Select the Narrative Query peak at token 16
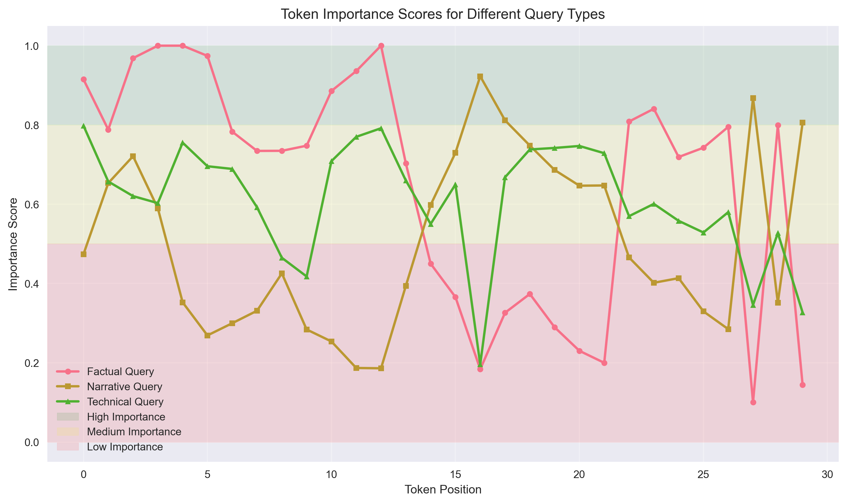Viewport: 847px width, 504px height. point(480,77)
